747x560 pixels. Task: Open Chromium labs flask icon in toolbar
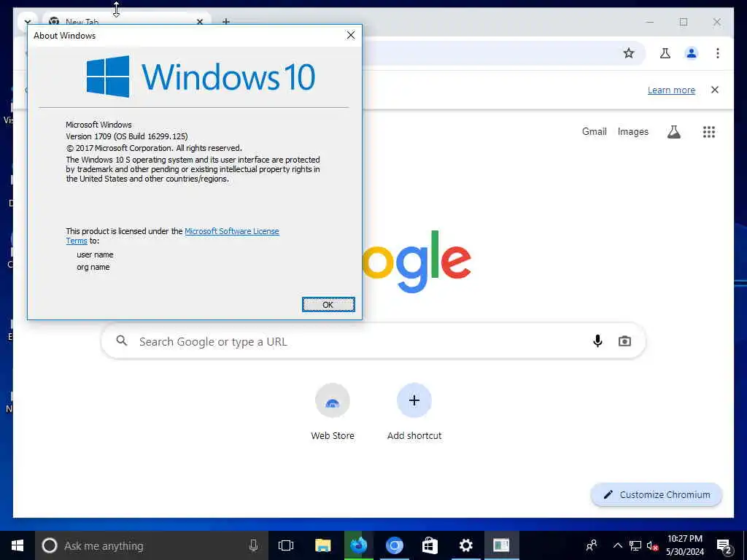pyautogui.click(x=665, y=52)
